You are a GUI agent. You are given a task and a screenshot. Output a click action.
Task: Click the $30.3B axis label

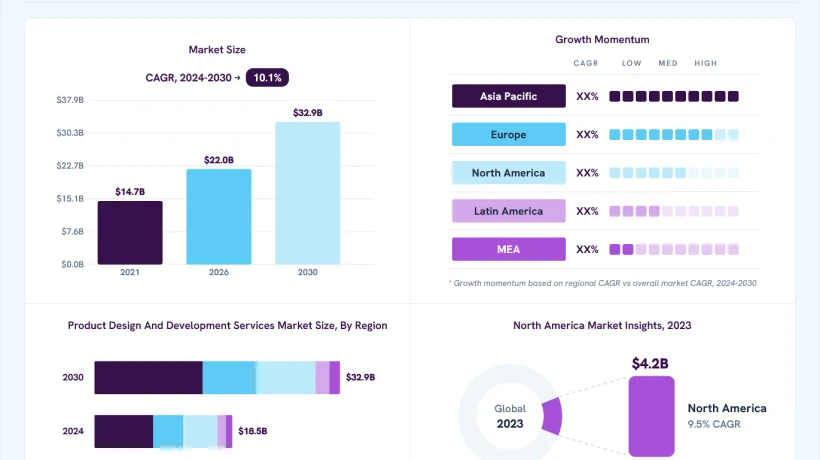pos(70,133)
